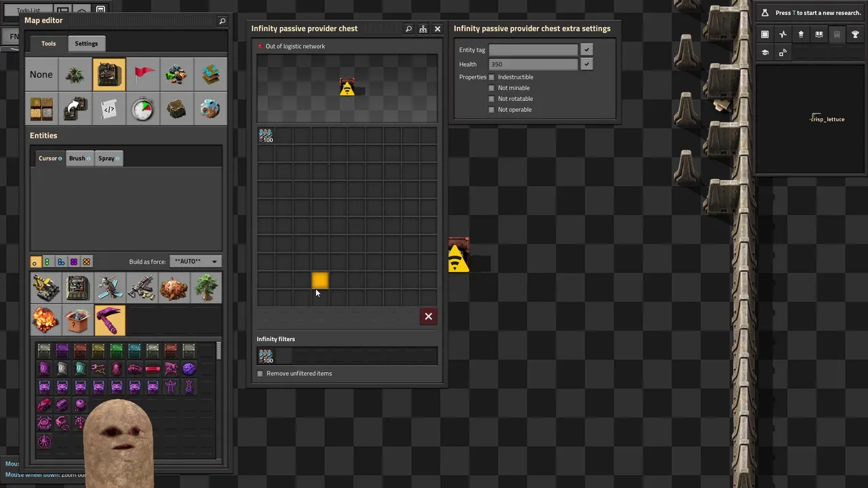Click the item stack of 100 in chest

(x=266, y=136)
